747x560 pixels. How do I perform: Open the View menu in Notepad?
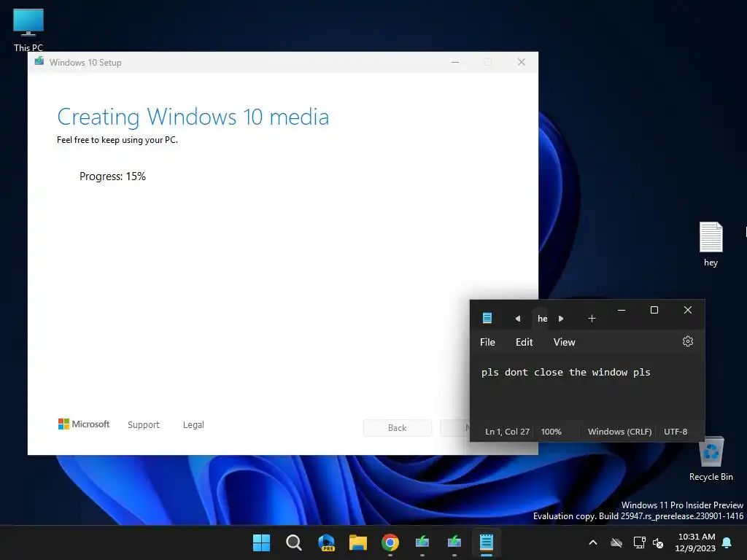pos(564,343)
